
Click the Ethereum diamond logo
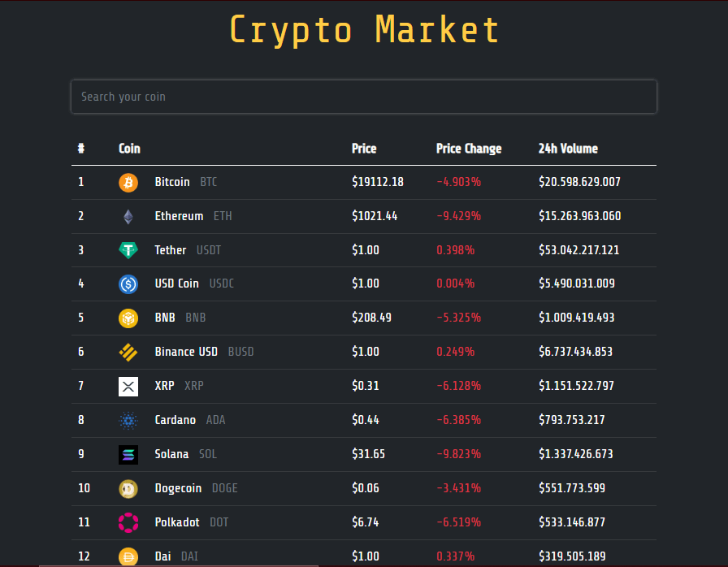click(x=128, y=216)
